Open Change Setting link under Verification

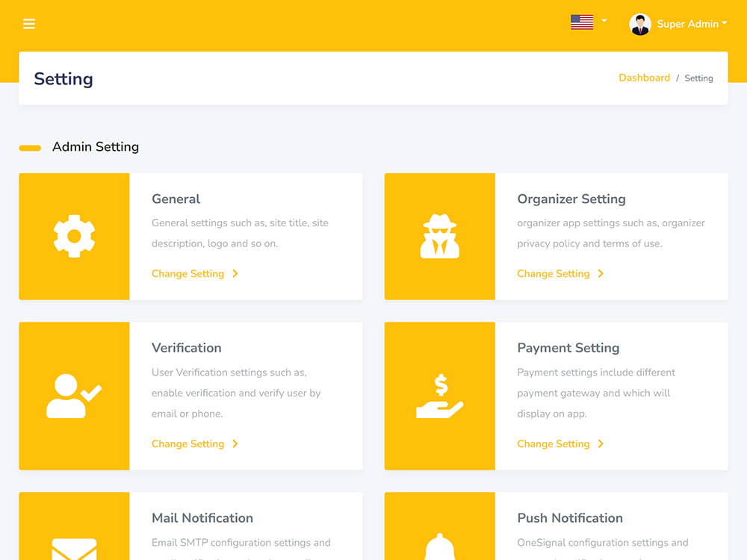click(x=187, y=444)
